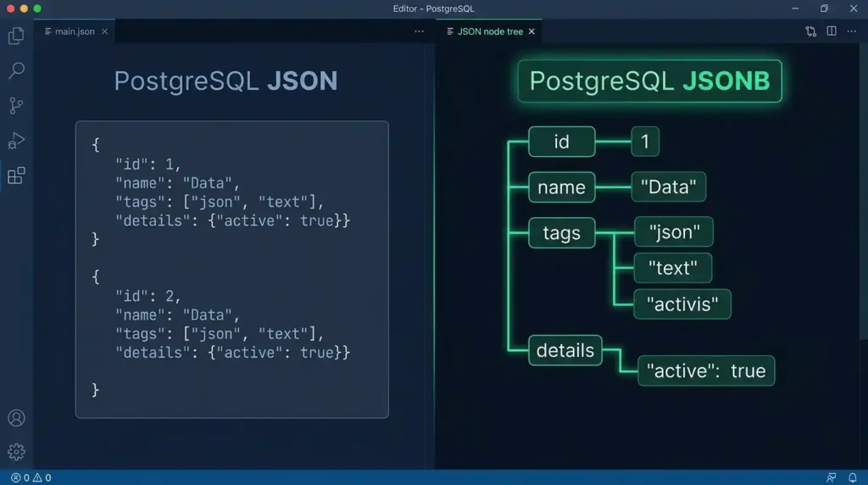Open the Manage gear icon

point(16,452)
